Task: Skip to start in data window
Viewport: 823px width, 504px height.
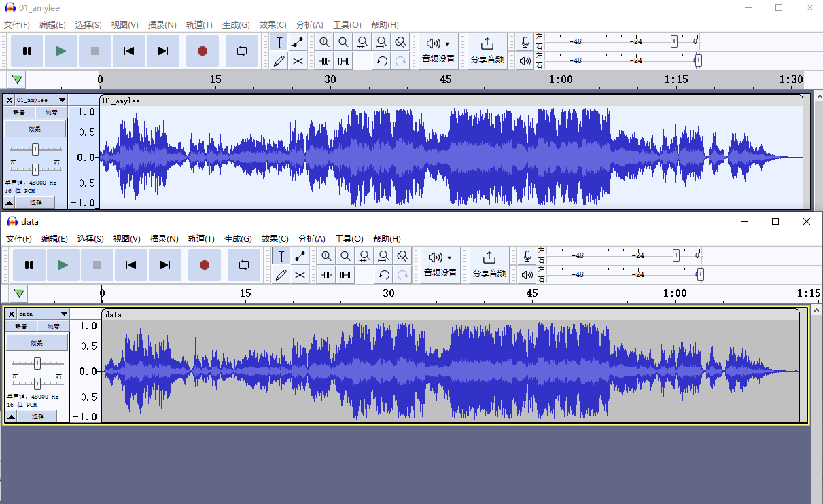Action: point(131,265)
